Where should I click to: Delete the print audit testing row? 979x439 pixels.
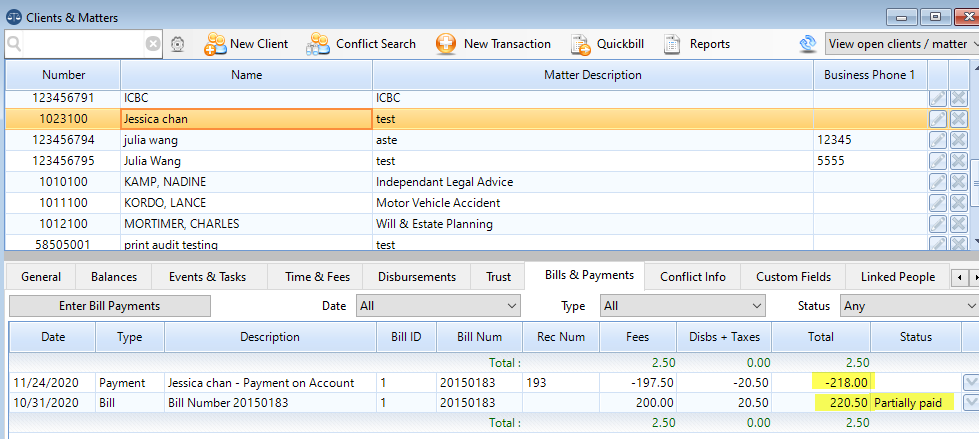click(958, 244)
